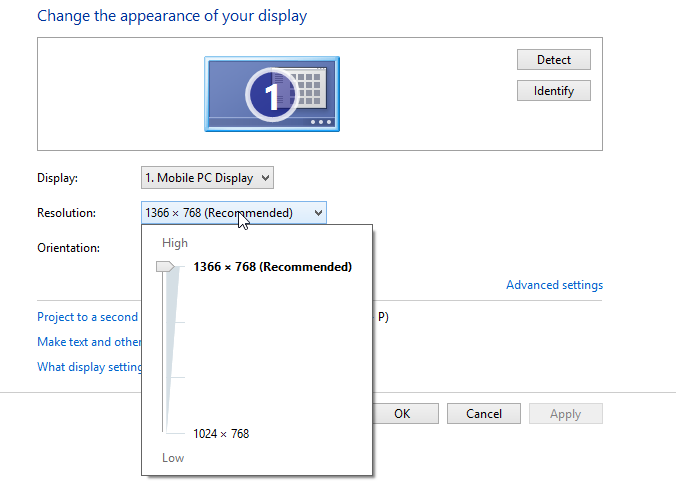
Task: Collapse the Resolution dropdown combo box
Action: [234, 212]
